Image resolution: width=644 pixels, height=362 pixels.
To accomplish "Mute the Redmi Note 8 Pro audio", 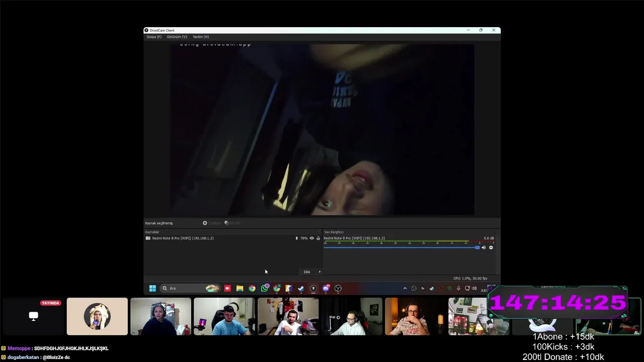I will (x=484, y=247).
